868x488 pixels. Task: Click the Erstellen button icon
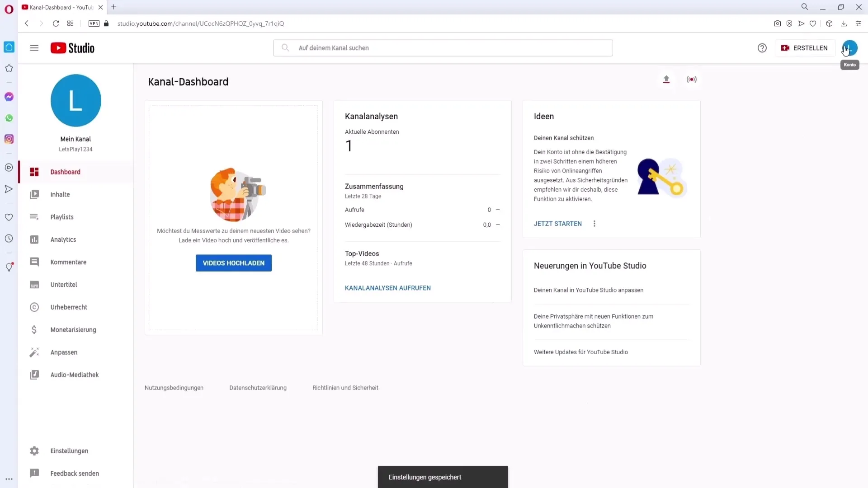(786, 47)
